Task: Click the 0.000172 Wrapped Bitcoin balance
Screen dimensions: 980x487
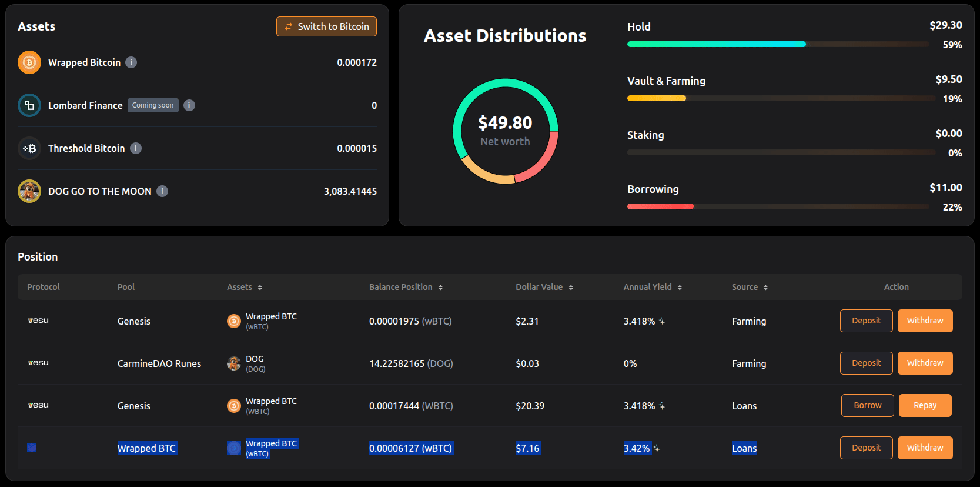Action: [x=357, y=62]
